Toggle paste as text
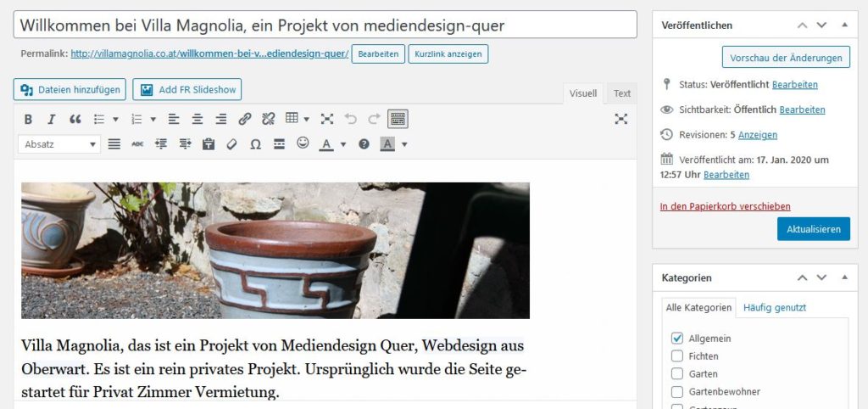The image size is (868, 409). coord(209,144)
